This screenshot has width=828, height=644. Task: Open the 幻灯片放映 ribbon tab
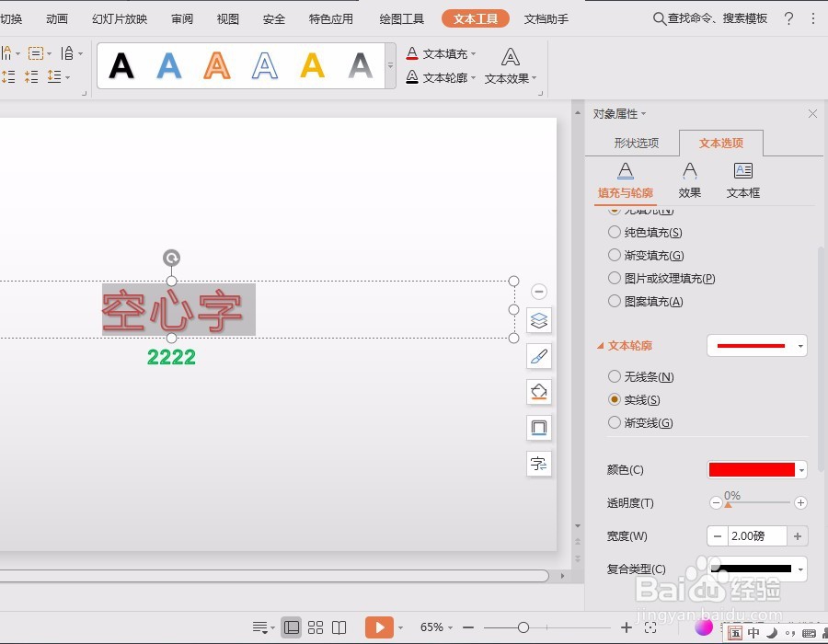[120, 19]
